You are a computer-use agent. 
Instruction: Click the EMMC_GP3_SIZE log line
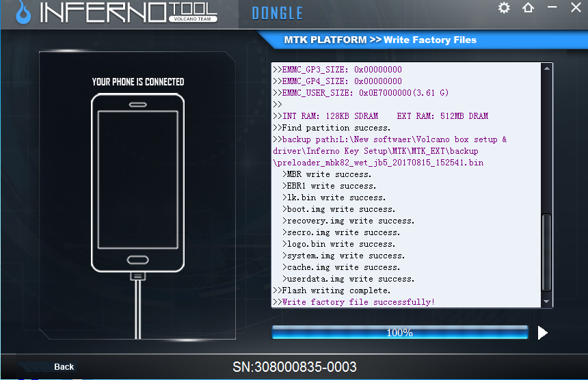[x=338, y=69]
